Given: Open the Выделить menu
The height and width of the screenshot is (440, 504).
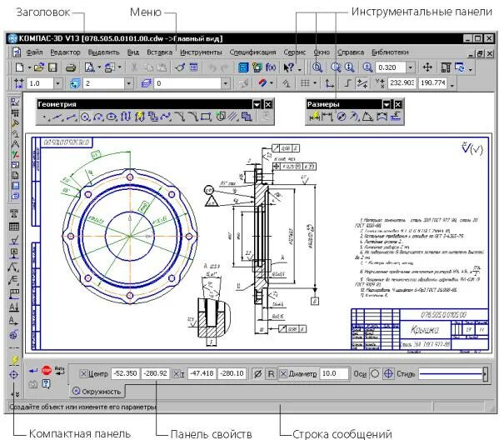Looking at the screenshot, I should coord(103,52).
